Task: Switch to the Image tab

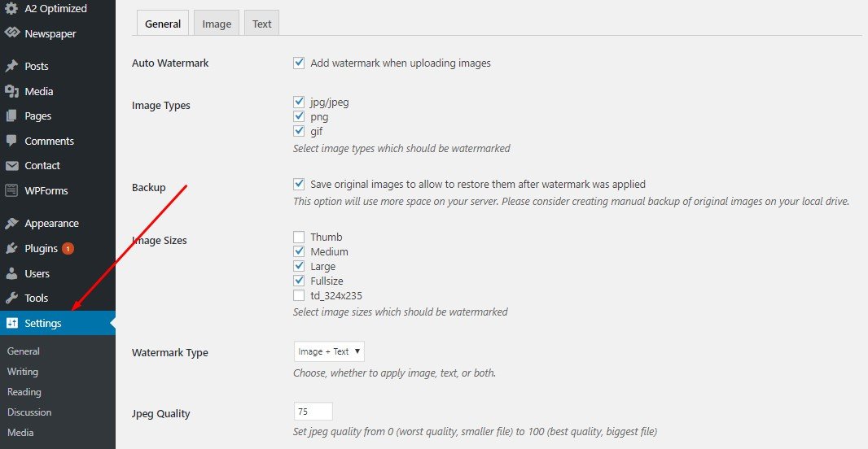Action: (217, 24)
